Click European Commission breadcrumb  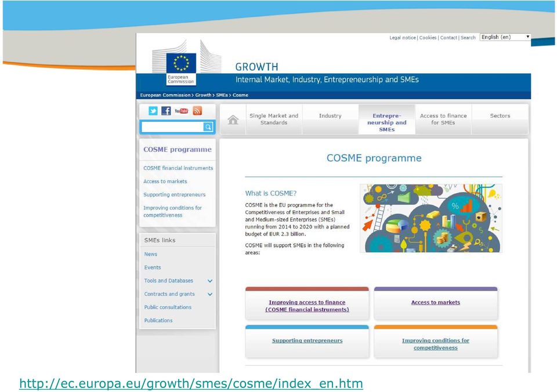[x=165, y=95]
